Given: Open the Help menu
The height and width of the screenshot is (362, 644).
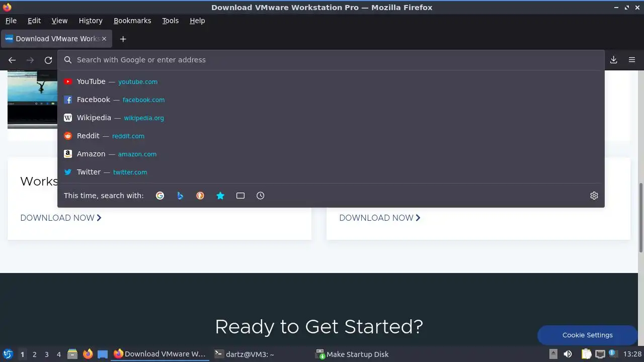Looking at the screenshot, I should (197, 21).
